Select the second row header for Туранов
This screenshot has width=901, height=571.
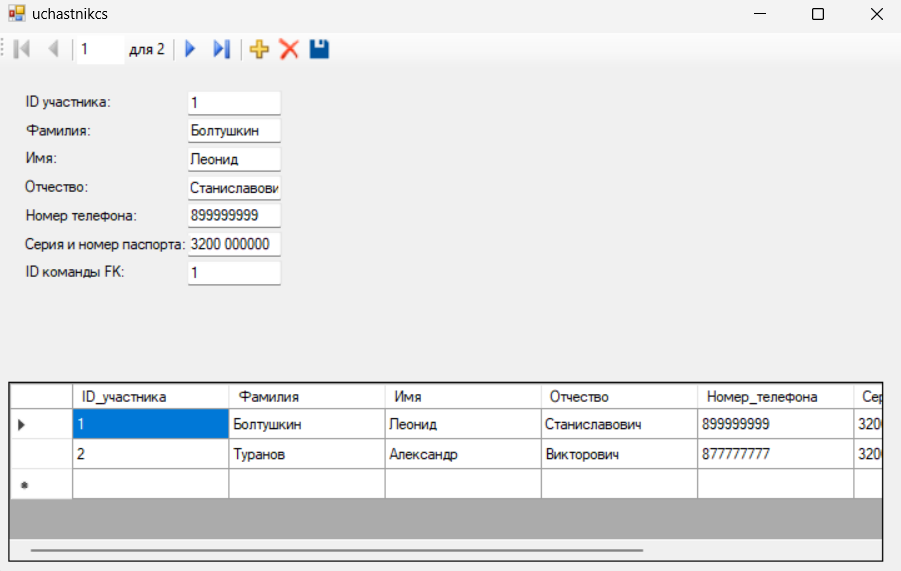click(x=41, y=454)
